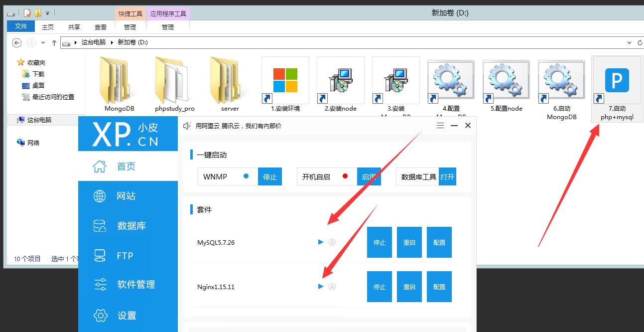
Task: Enable 开机自启 startup option
Action: 369,177
